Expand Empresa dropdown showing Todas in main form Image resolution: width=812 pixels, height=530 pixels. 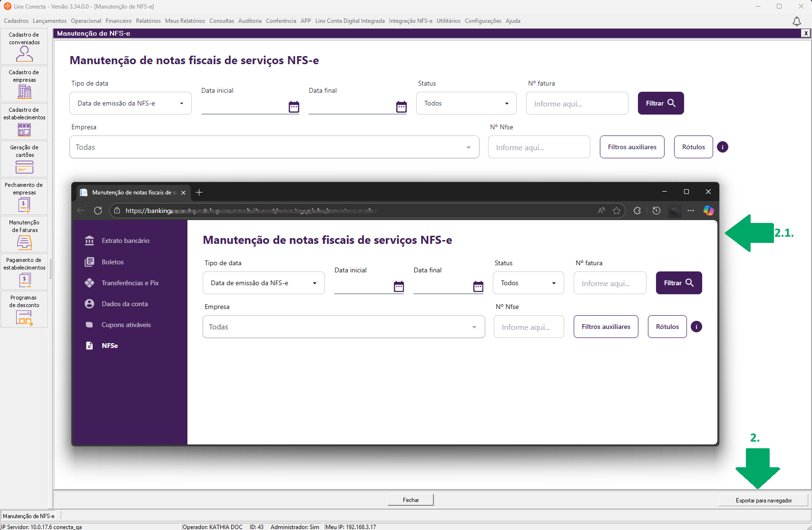tap(274, 147)
